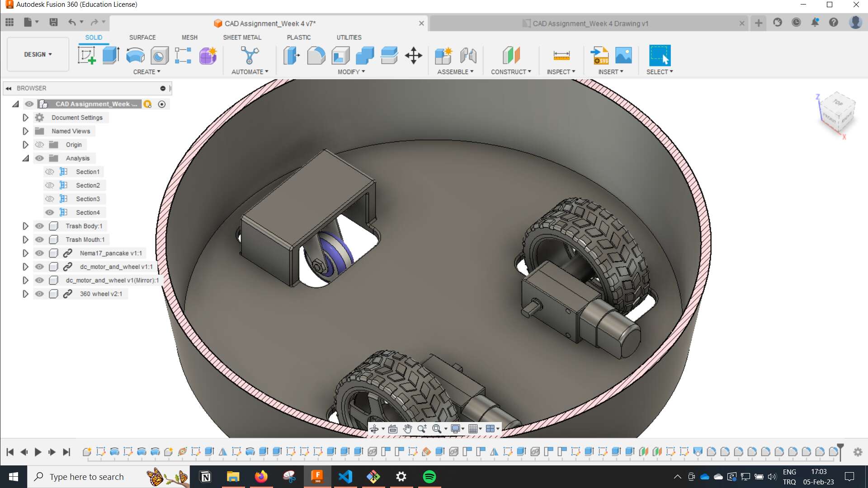Open the DESIGN workspace dropdown
868x488 pixels.
click(x=38, y=54)
